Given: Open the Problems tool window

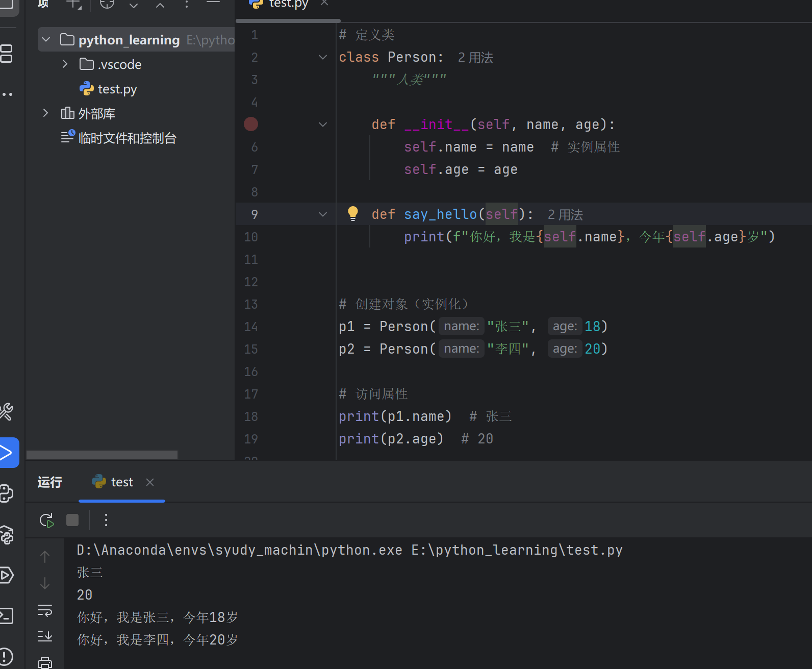Looking at the screenshot, I should coord(7,657).
